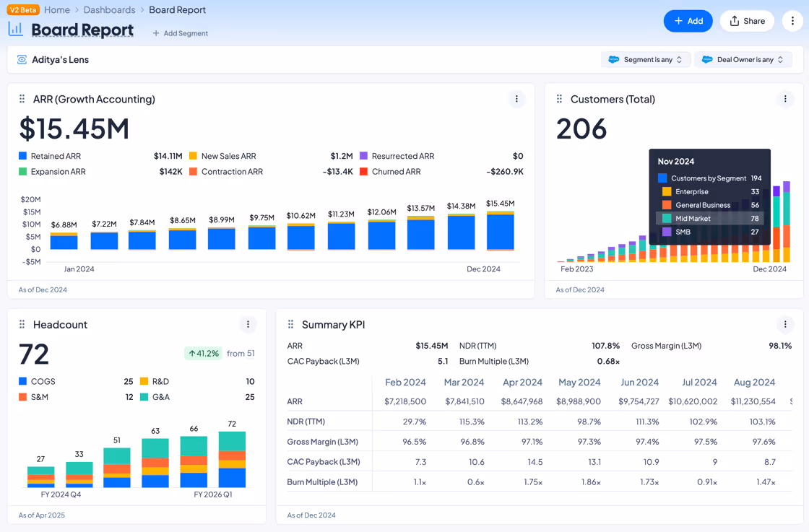Open ARR (Growth Accounting) card options menu
809x532 pixels.
pos(516,99)
